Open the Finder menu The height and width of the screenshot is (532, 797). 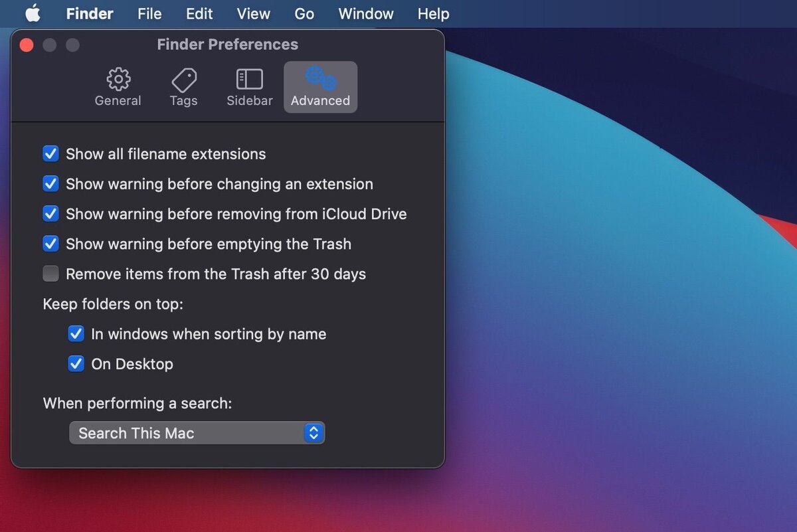click(90, 13)
